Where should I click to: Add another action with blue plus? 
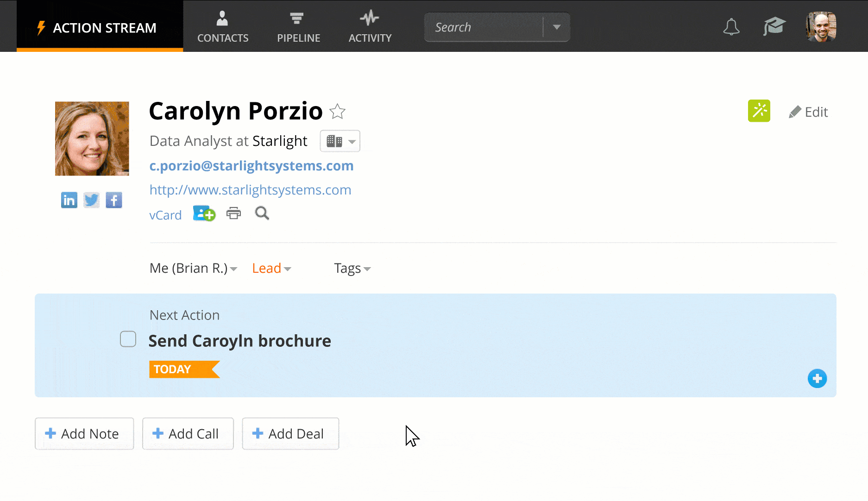click(817, 378)
